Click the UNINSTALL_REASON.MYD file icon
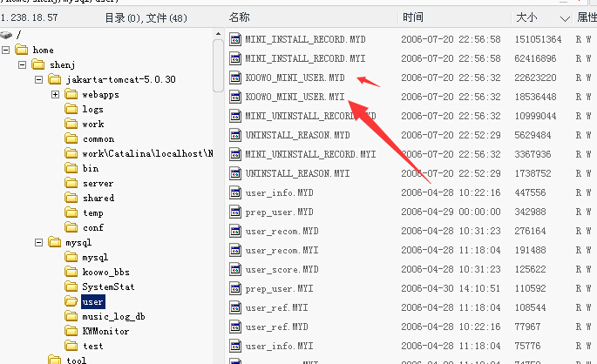This screenshot has width=597, height=364. pyautogui.click(x=235, y=135)
